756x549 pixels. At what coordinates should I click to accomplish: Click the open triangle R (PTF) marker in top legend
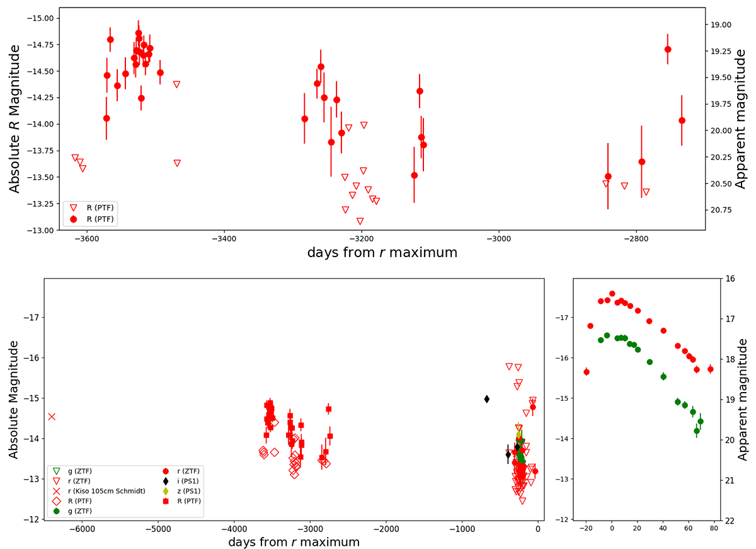click(74, 207)
